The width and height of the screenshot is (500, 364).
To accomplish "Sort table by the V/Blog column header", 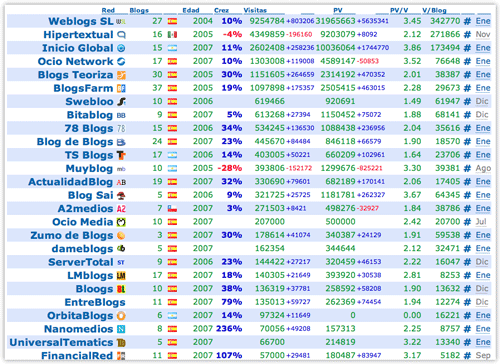I will click(x=434, y=10).
